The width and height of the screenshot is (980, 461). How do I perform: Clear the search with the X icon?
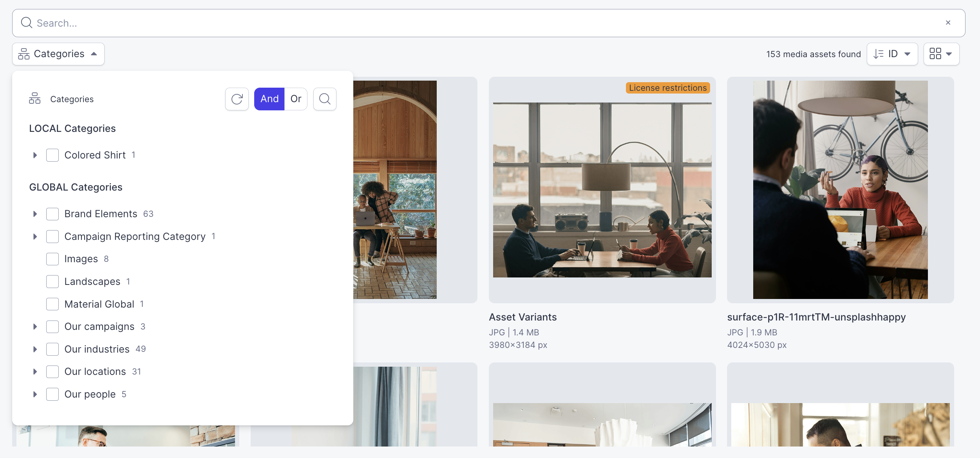pos(948,23)
